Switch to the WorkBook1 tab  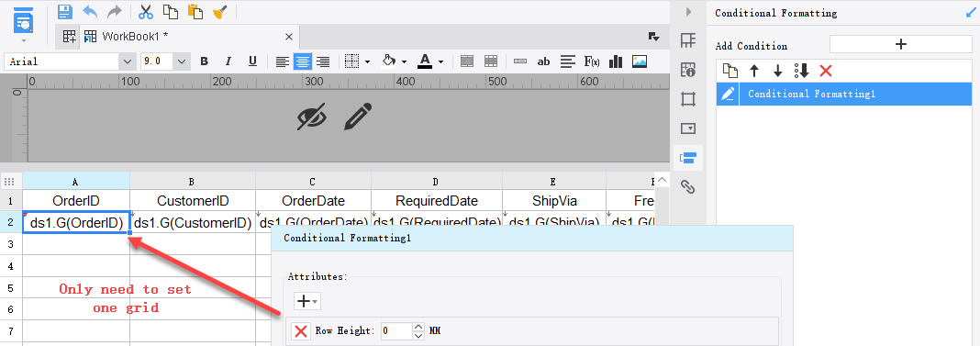coord(134,37)
